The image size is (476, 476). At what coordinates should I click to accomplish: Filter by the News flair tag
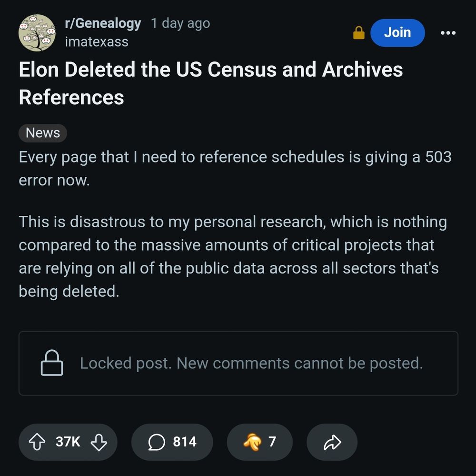coord(43,133)
